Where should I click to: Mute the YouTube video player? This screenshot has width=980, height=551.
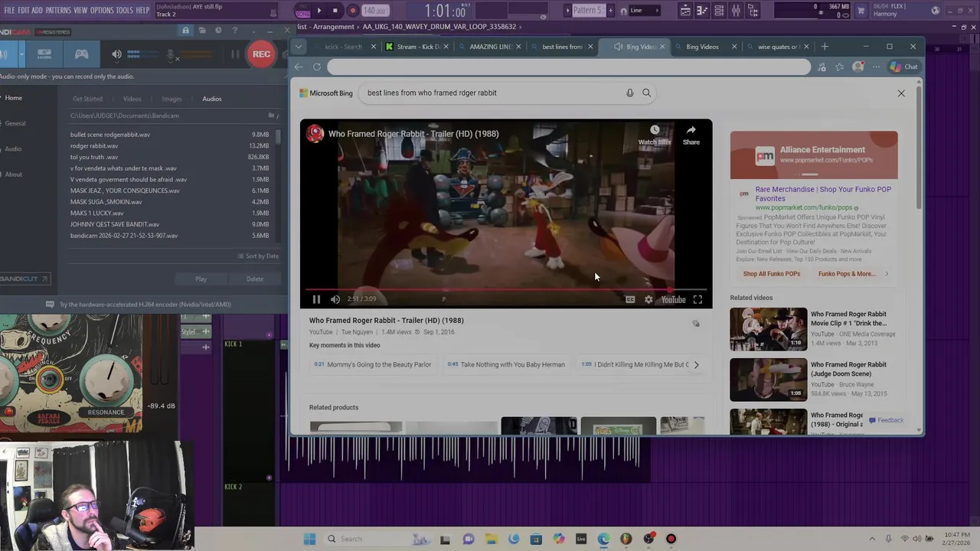pyautogui.click(x=335, y=299)
